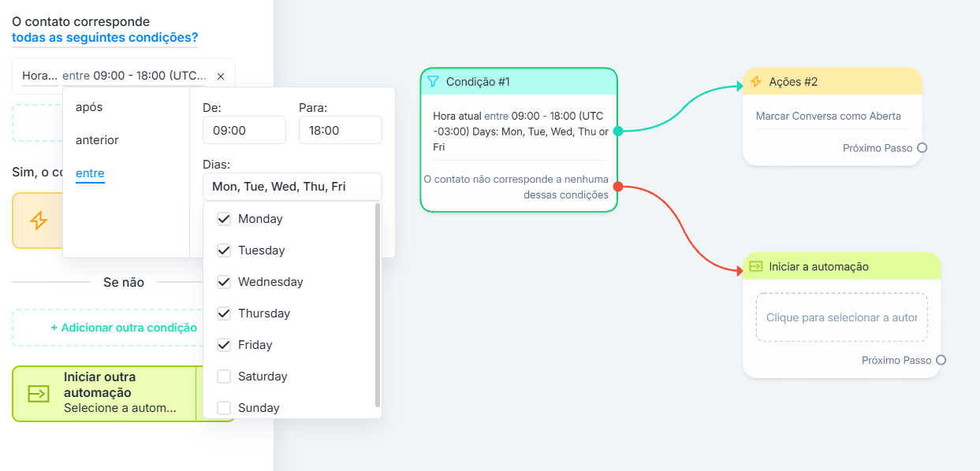
Task: Select the após operator option
Action: (89, 107)
